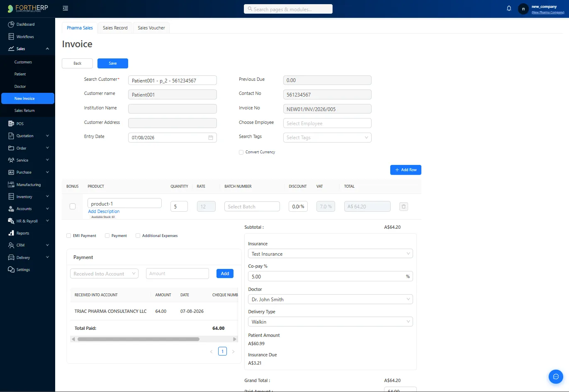Collapse the Sales menu chevron
Screen dimensions: 569x392
(x=47, y=48)
